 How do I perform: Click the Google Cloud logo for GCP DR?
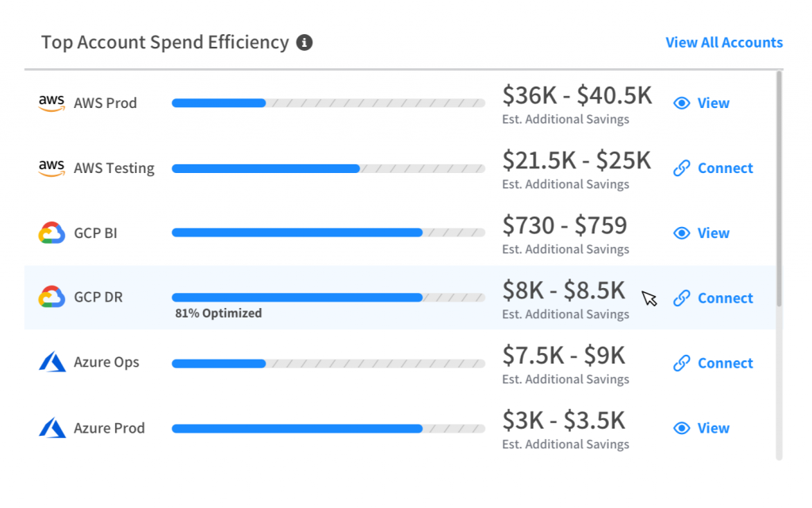[52, 298]
